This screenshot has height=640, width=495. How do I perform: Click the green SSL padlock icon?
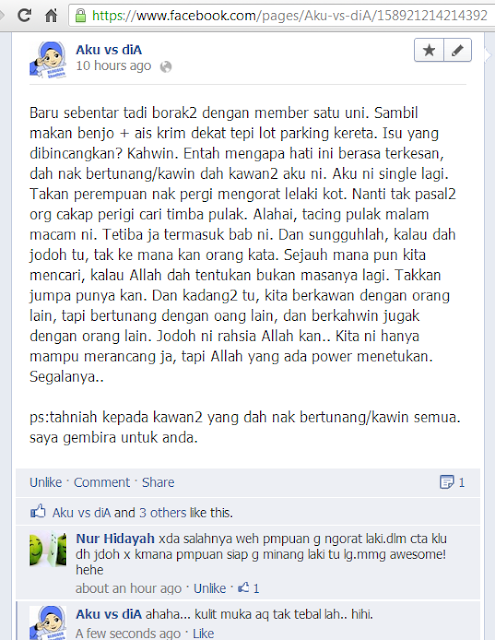point(81,16)
